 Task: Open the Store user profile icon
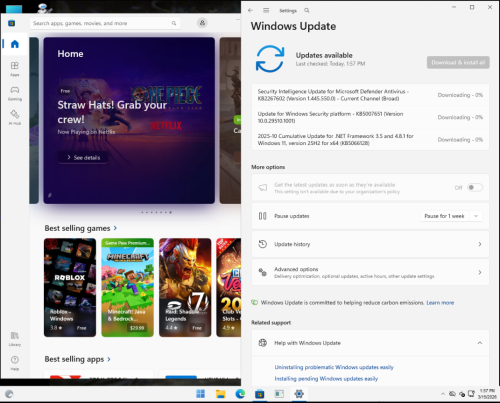tap(202, 23)
